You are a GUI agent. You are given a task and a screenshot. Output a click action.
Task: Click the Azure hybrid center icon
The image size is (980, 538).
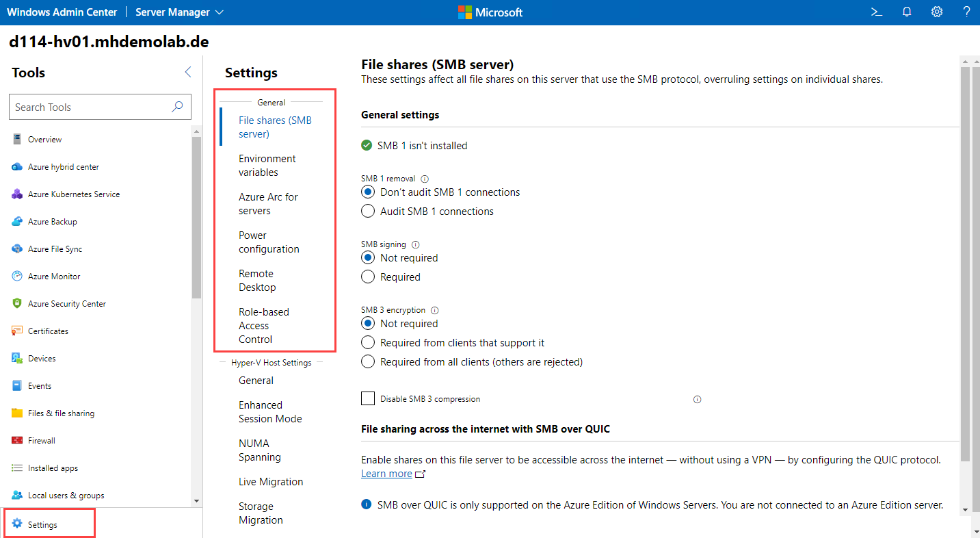point(17,166)
